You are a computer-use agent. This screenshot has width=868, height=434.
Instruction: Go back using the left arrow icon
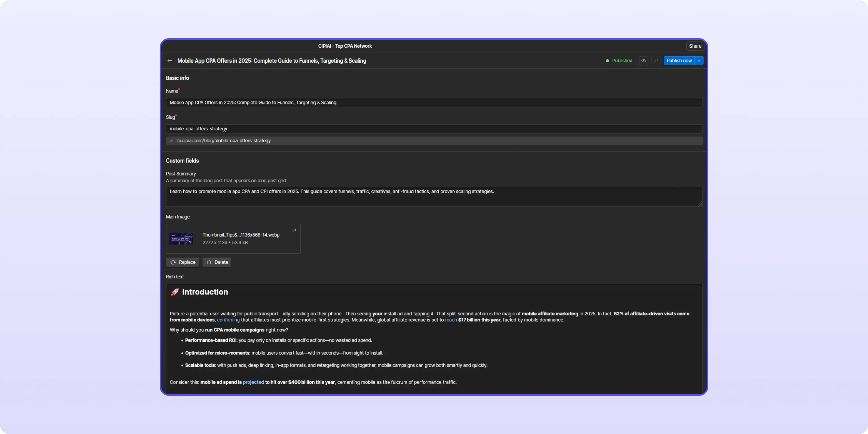click(169, 61)
